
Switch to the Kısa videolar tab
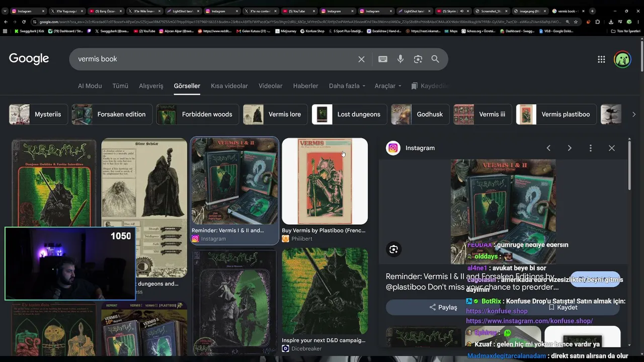[x=229, y=86]
